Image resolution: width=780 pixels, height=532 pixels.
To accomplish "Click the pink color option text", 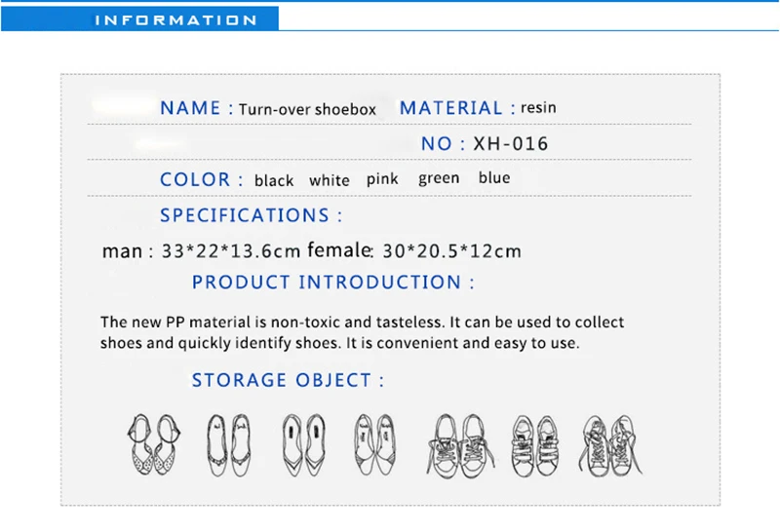I will click(382, 179).
